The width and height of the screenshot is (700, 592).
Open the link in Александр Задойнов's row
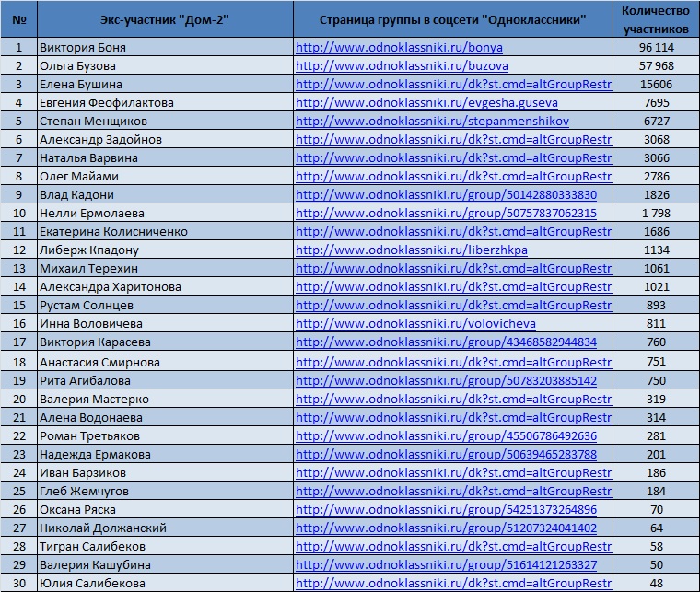click(453, 139)
